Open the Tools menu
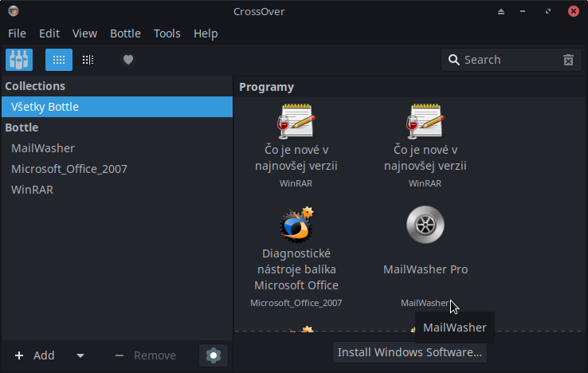588x373 pixels. (167, 33)
